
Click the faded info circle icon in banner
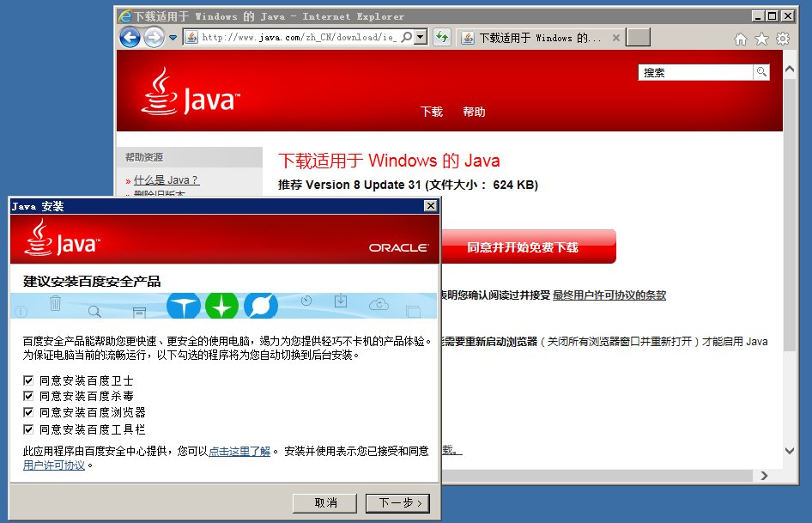click(21, 312)
